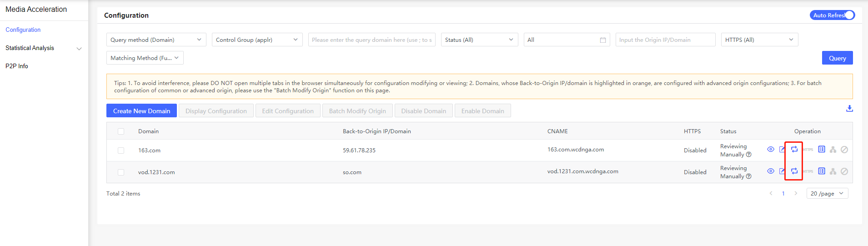
Task: Open the 20 /page pagination dropdown
Action: coord(827,194)
